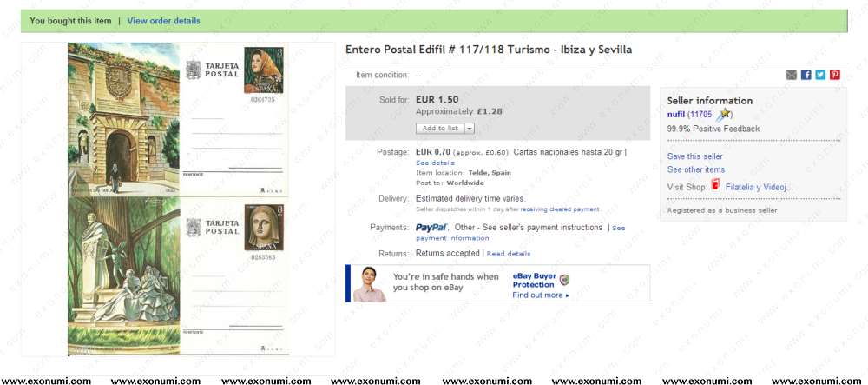The image size is (868, 385).
Task: Click the red shop icon beside Visit Shop
Action: point(716,186)
